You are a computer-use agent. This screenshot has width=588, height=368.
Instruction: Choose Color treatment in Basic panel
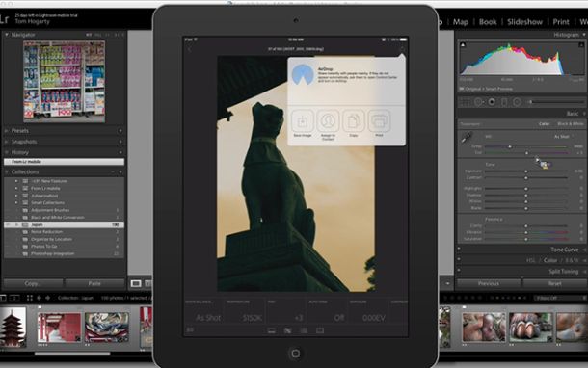tap(544, 123)
